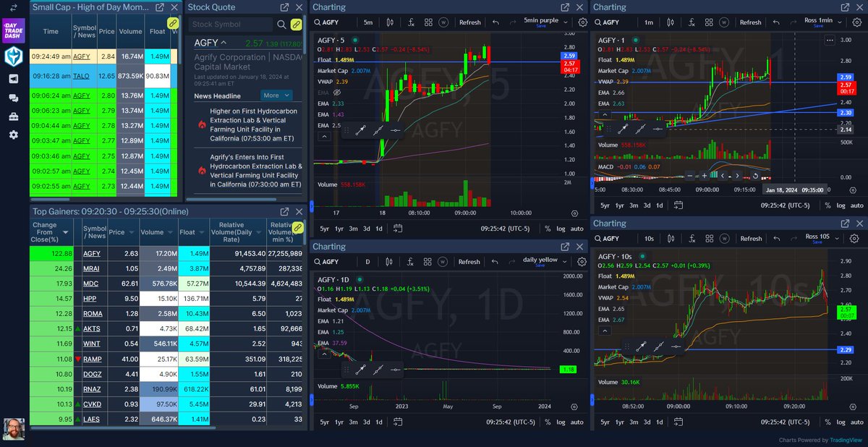Select 3m range on 5m chart

pyautogui.click(x=353, y=229)
